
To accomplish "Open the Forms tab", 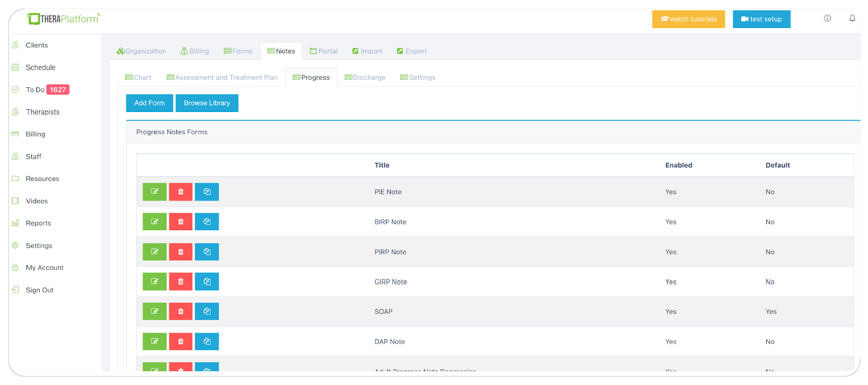I will point(238,51).
